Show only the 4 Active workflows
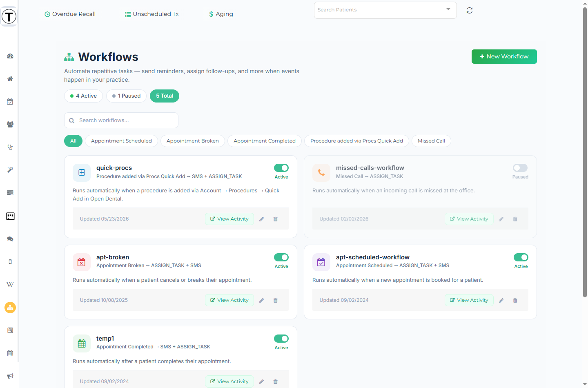The width and height of the screenshot is (588, 388). click(83, 96)
